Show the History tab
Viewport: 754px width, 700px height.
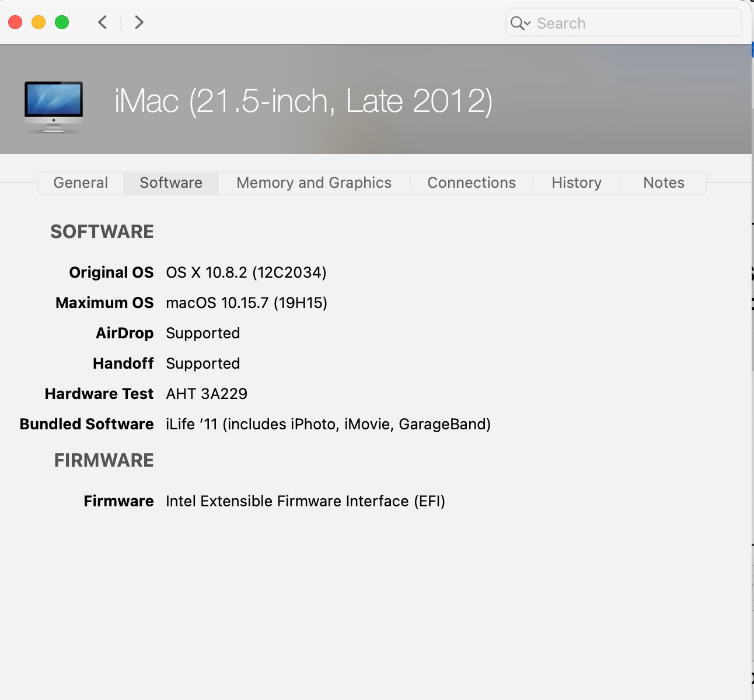click(577, 183)
